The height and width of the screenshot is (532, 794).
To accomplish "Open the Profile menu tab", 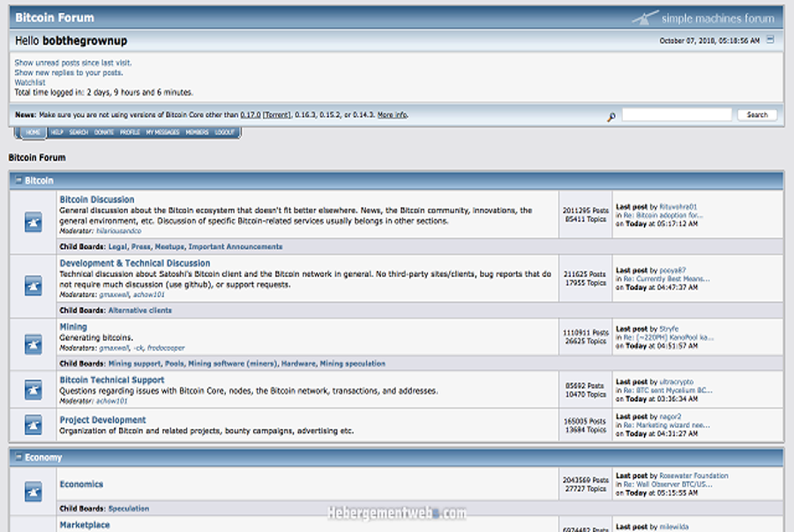I will [x=130, y=132].
